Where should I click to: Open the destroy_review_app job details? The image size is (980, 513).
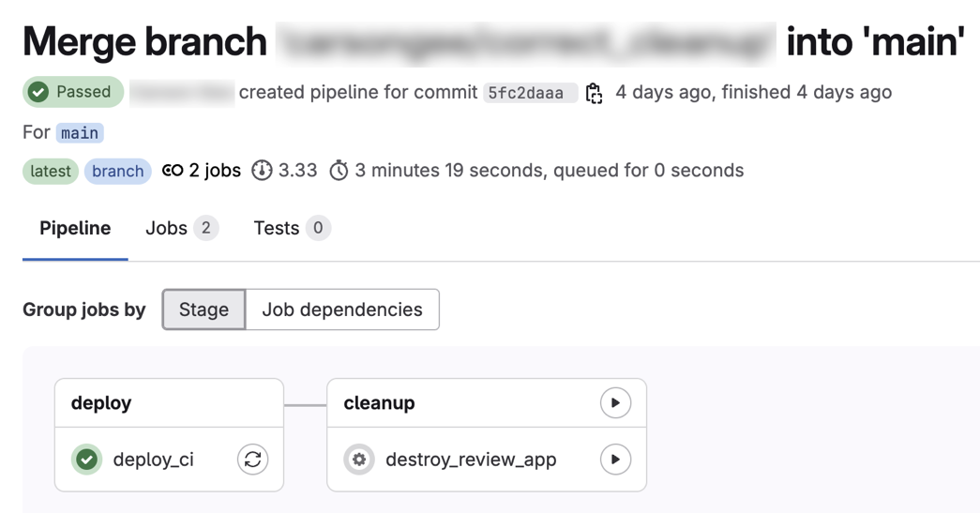[x=471, y=460]
